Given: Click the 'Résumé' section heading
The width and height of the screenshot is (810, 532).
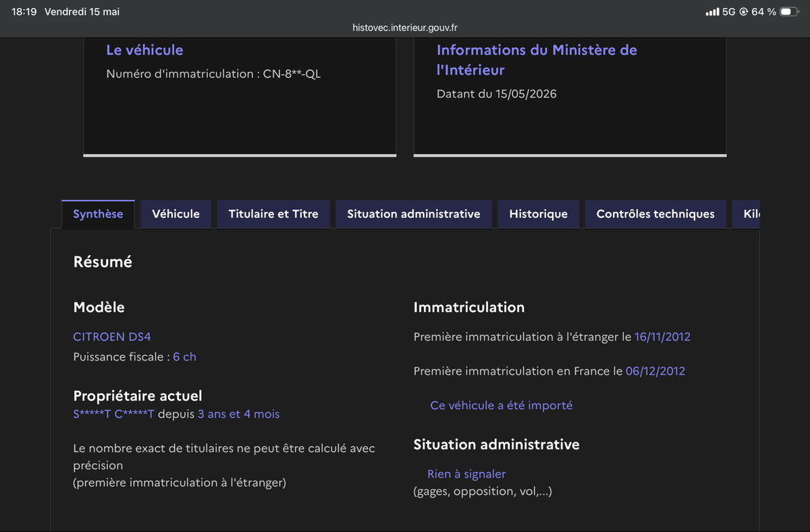Looking at the screenshot, I should (103, 262).
